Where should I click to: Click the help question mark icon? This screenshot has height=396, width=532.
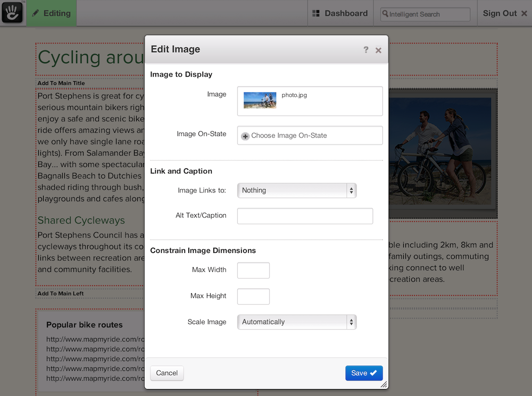pyautogui.click(x=365, y=49)
